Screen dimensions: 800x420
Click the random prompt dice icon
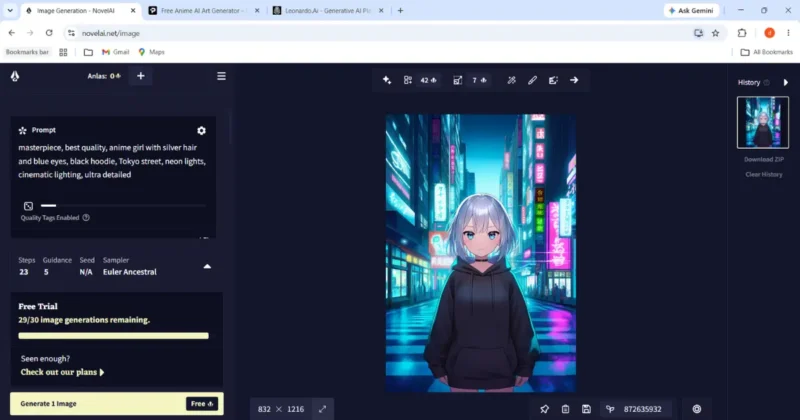pos(28,206)
